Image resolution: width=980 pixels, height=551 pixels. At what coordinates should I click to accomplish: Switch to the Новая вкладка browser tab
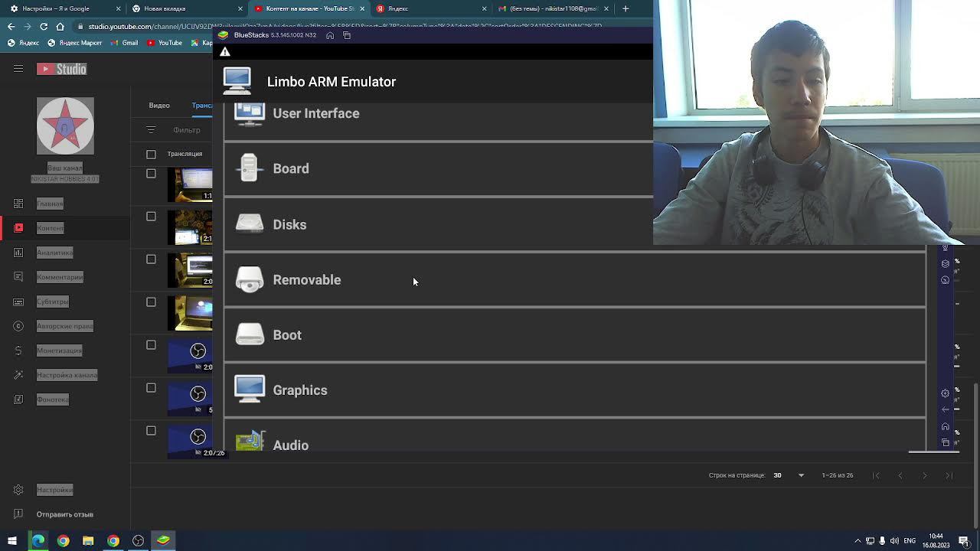click(x=187, y=8)
